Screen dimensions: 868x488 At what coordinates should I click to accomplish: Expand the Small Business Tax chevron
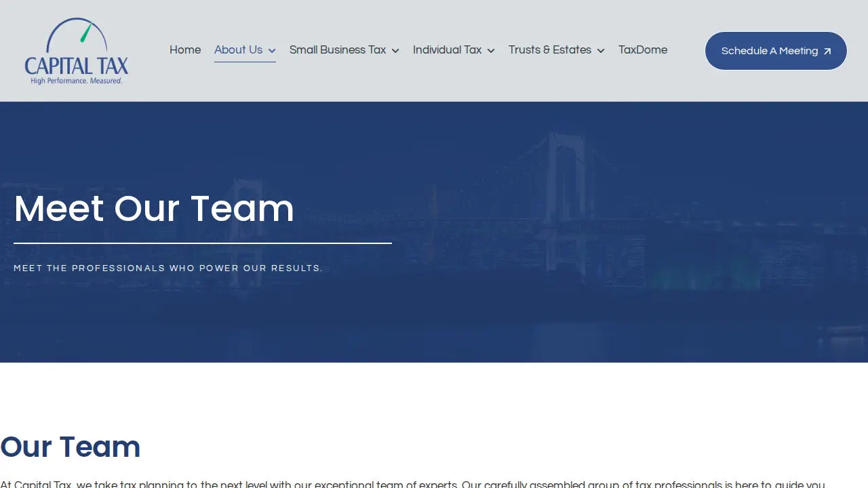pos(395,51)
